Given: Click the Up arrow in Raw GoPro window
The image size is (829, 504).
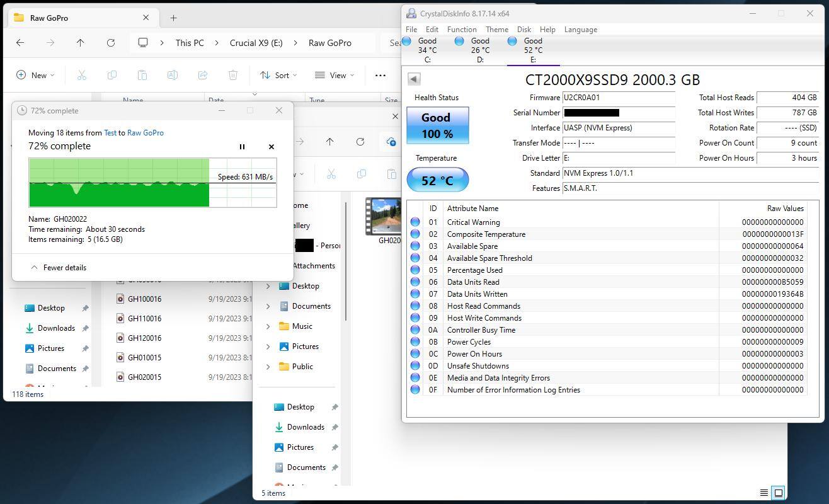Looking at the screenshot, I should point(80,43).
